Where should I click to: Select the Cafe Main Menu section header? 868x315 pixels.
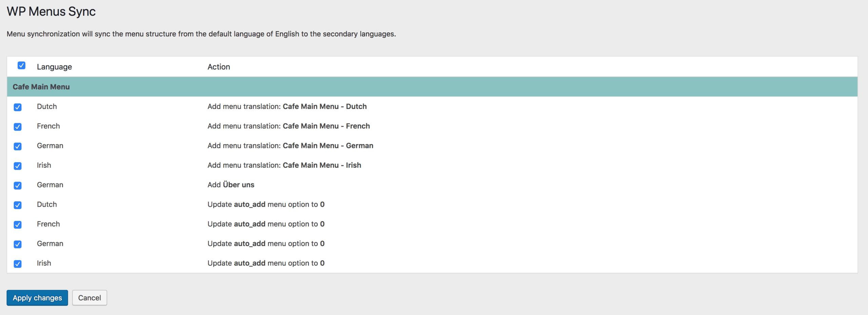click(41, 87)
